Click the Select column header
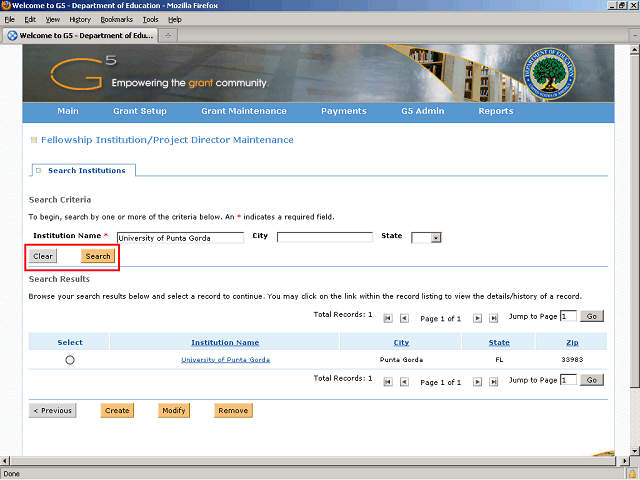Viewport: 640px width, 480px height. tap(70, 342)
